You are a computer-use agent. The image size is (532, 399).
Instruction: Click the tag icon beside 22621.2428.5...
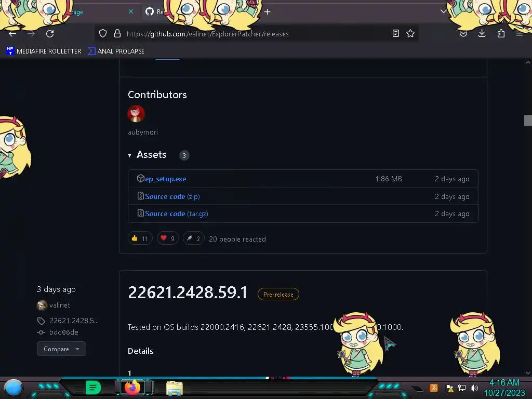[41, 321]
